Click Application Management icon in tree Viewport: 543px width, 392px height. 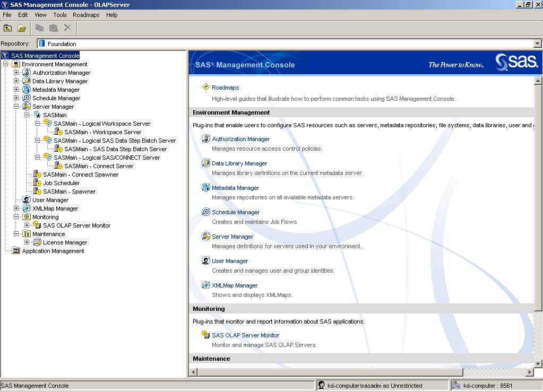click(16, 251)
